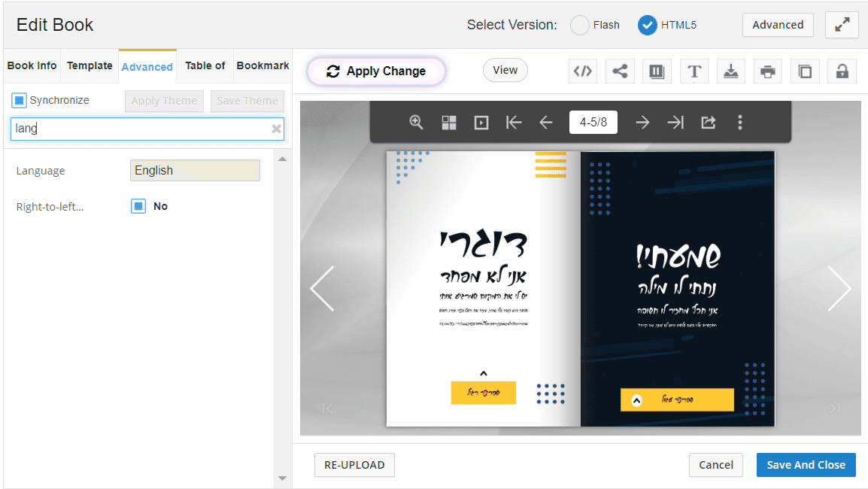Click the lock security icon
Screen dimensions: 868x489
(x=842, y=71)
